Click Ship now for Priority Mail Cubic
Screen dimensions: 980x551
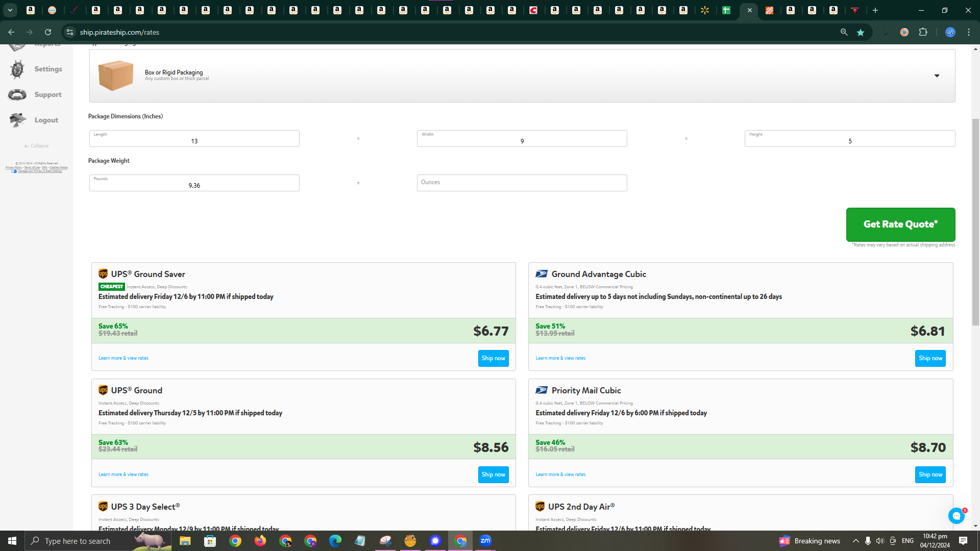coord(930,474)
